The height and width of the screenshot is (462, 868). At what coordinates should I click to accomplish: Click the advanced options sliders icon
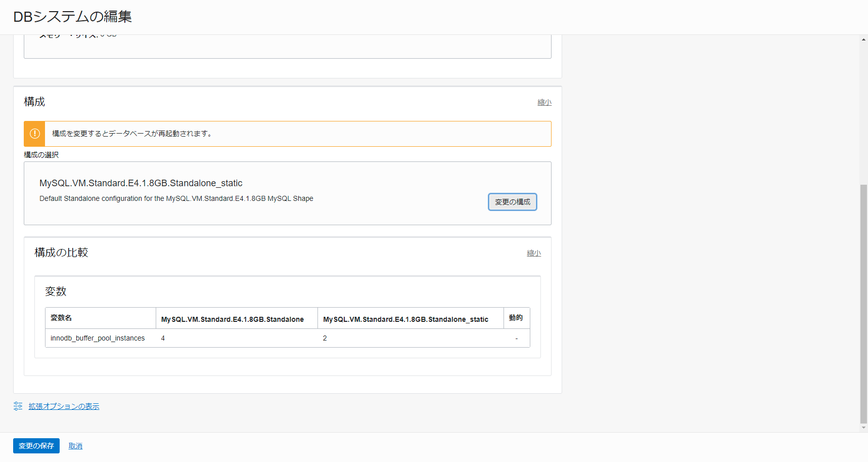coord(18,406)
